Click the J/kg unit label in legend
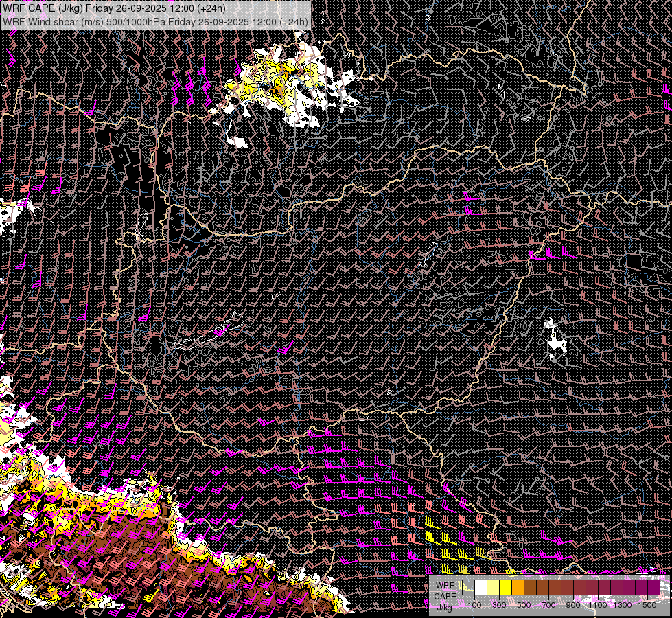The image size is (672, 618). (x=444, y=606)
